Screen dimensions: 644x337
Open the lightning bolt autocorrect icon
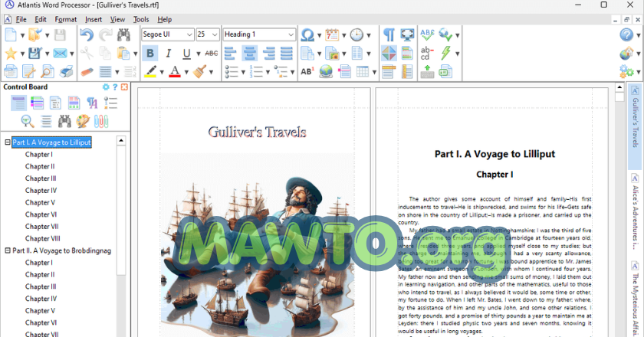pyautogui.click(x=445, y=54)
